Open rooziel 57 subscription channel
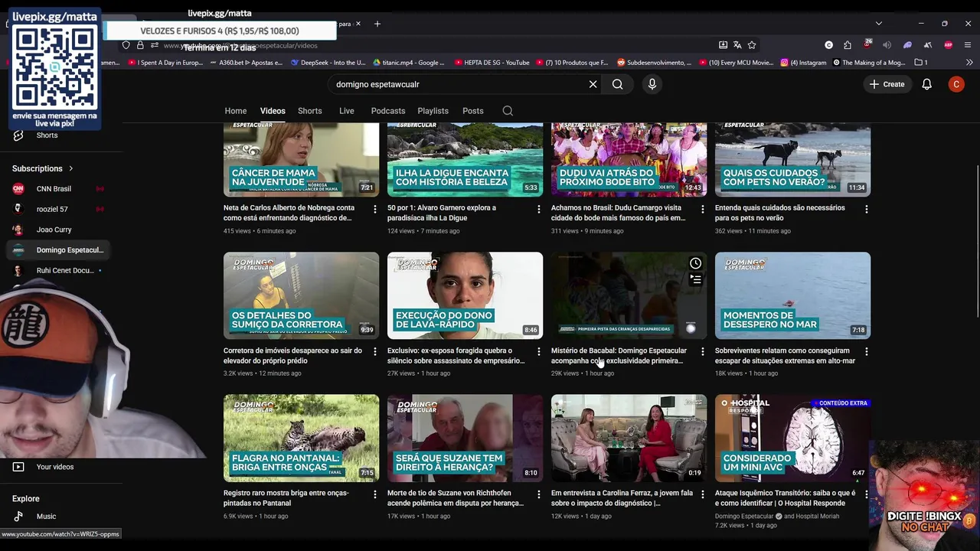The height and width of the screenshot is (551, 980). 52,209
